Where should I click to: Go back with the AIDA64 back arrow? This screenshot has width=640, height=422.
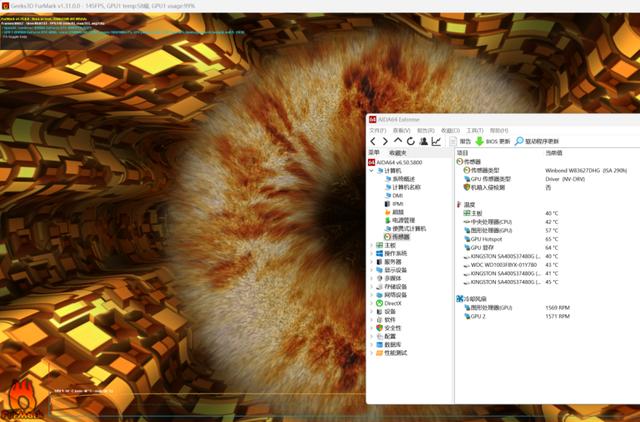pos(373,141)
